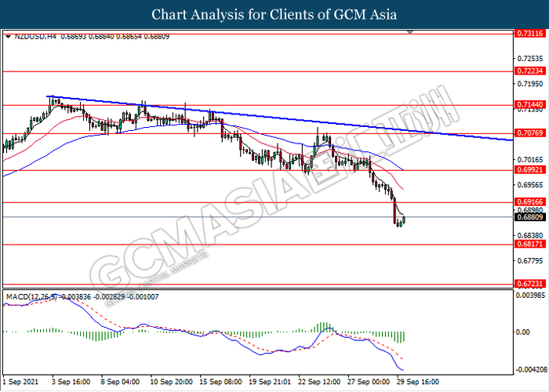Select the 19 Sep 21:01 time axis label
Viewport: 549px width, 392px height.
tap(270, 382)
